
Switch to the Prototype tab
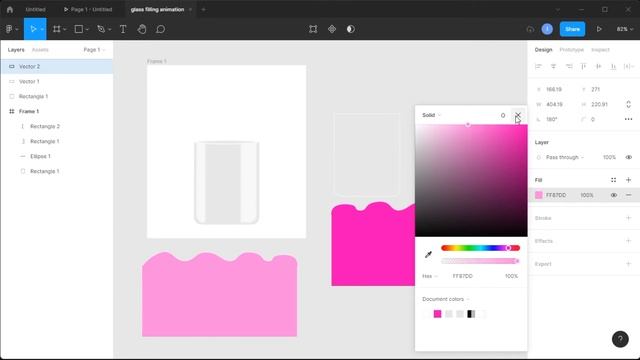(x=571, y=50)
